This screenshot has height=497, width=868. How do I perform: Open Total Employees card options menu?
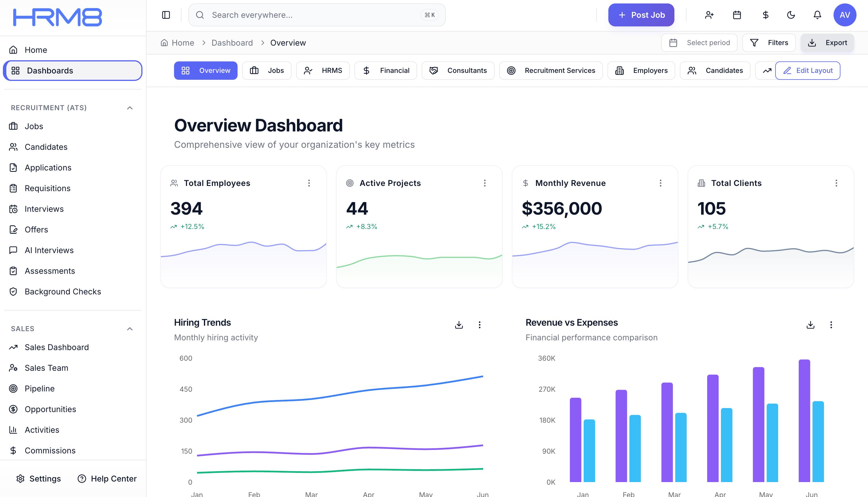[309, 183]
